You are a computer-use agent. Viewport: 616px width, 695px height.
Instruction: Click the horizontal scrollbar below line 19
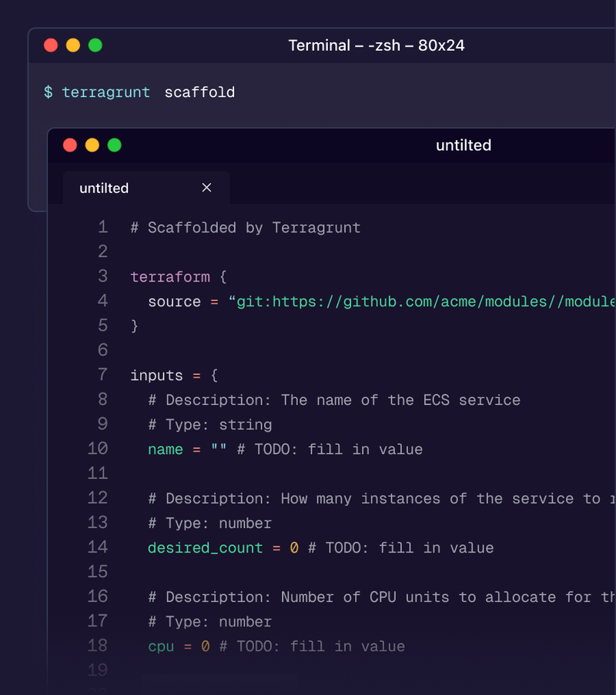[219, 682]
